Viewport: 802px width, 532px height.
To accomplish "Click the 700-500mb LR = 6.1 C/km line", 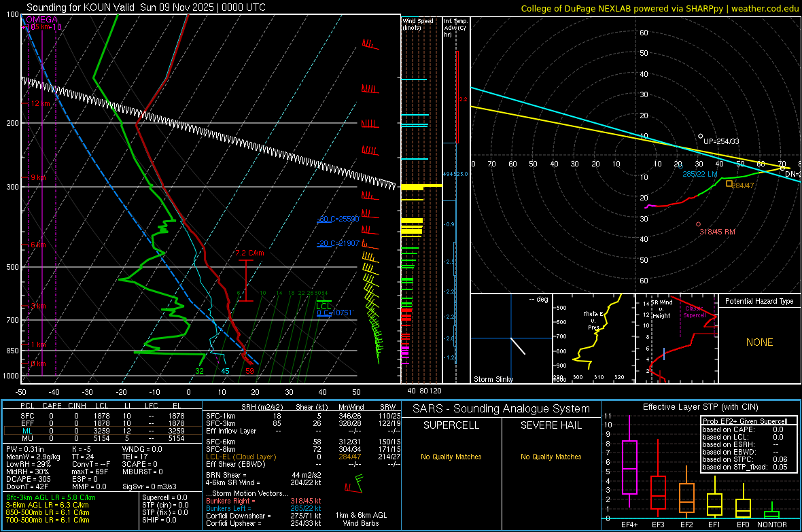I will (x=47, y=520).
